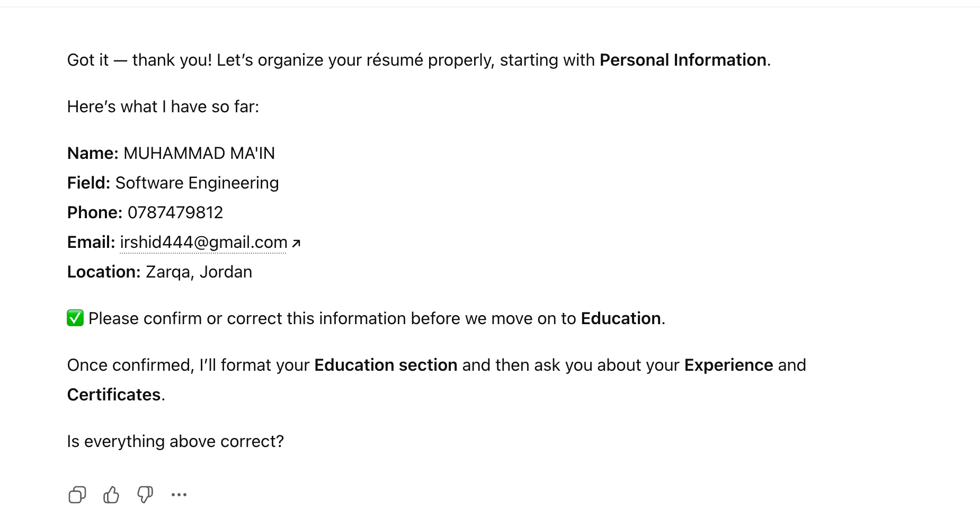Click the name MUHAMMAD MA'IN
This screenshot has height=518, width=980.
click(199, 154)
